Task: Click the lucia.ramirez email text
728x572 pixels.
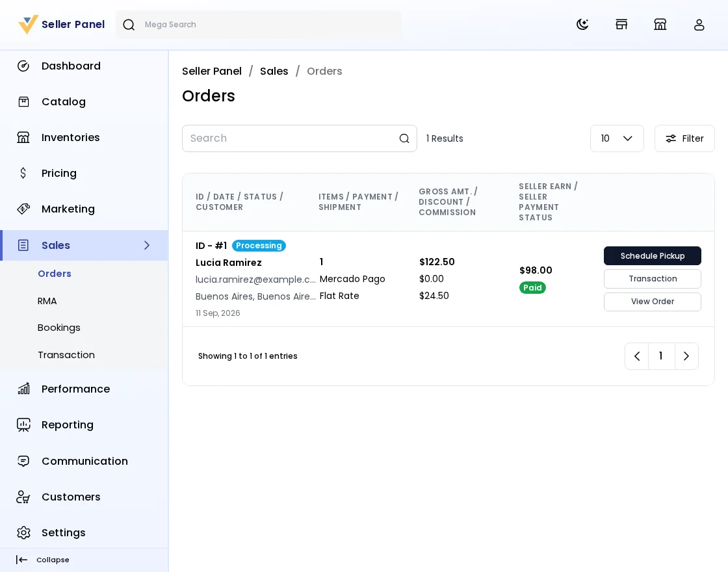Action: [x=255, y=279]
